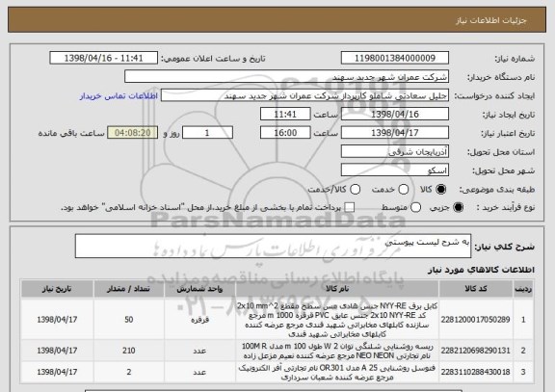This screenshot has height=392, width=555.
Task: Click the unit cell عدد in row 3
Action: click(199, 372)
